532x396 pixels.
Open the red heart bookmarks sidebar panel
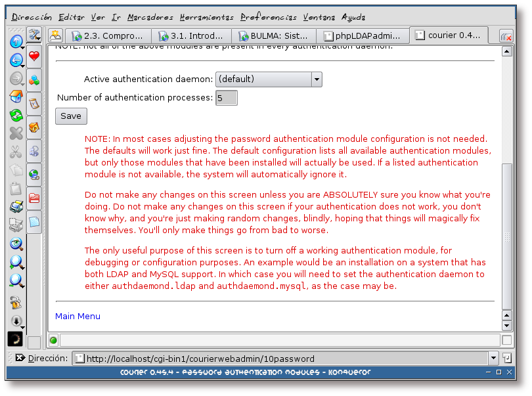point(34,57)
